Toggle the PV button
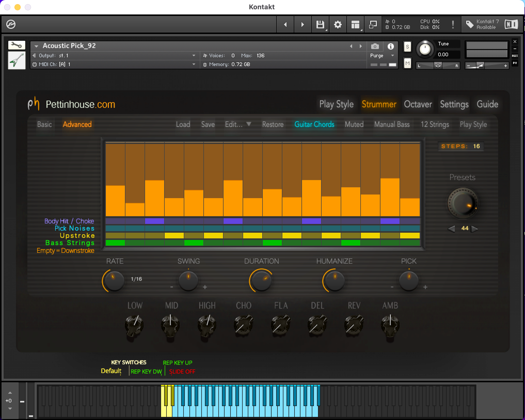The width and height of the screenshot is (525, 420). [x=515, y=63]
